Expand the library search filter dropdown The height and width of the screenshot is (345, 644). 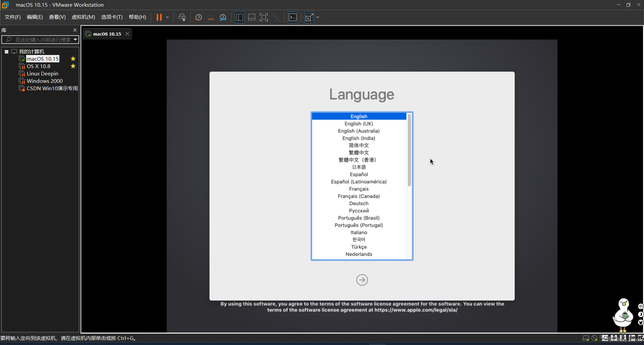tap(75, 40)
